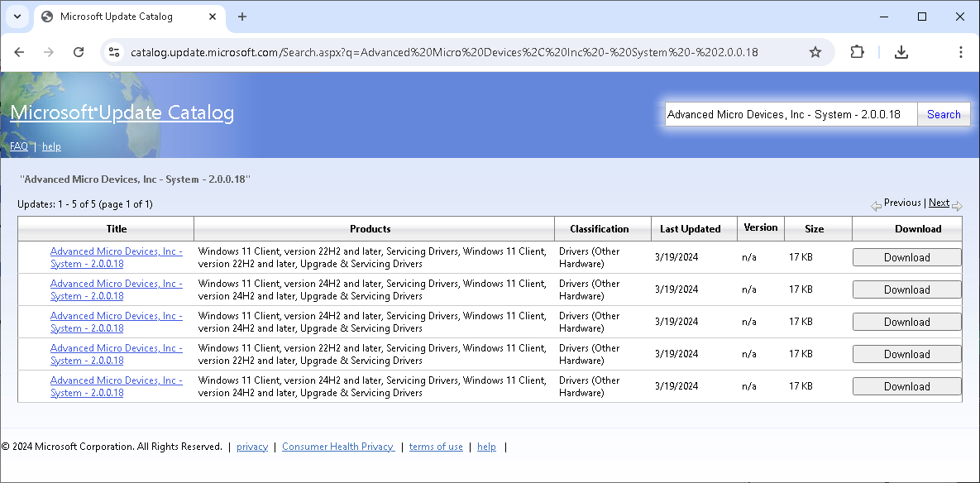Click Download in the second result row
980x483 pixels.
tap(907, 289)
